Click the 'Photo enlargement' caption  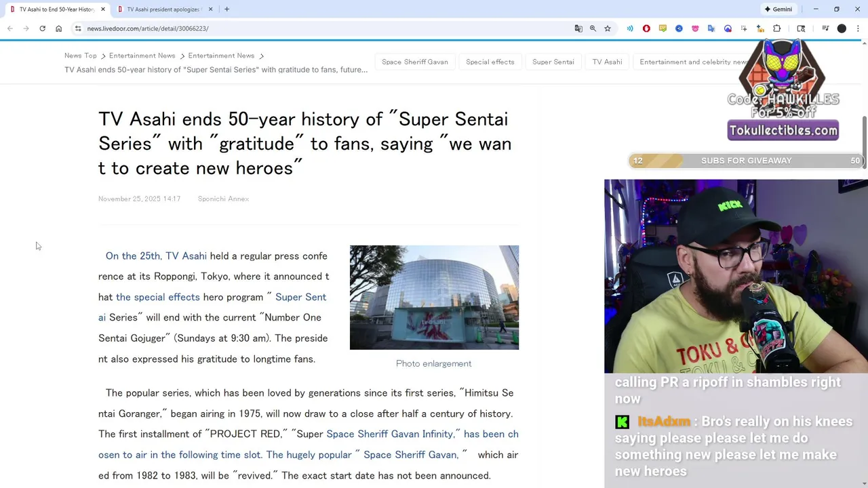(433, 363)
